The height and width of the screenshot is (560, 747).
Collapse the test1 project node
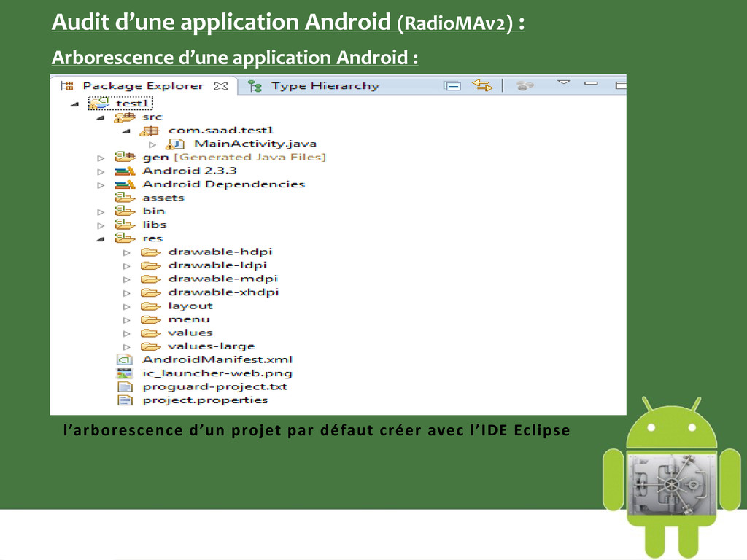click(74, 104)
